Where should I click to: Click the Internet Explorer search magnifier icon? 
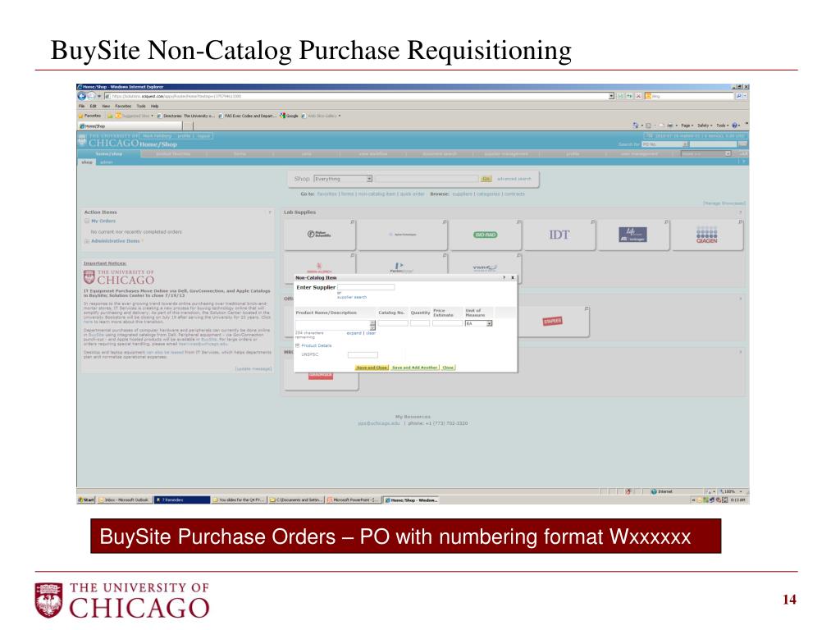pyautogui.click(x=738, y=96)
